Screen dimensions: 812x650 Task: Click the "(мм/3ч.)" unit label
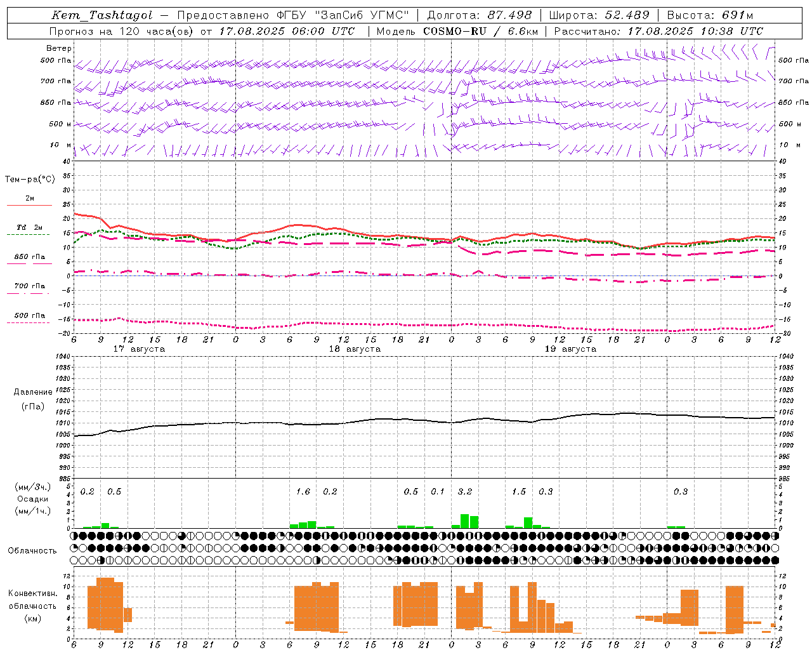33,487
